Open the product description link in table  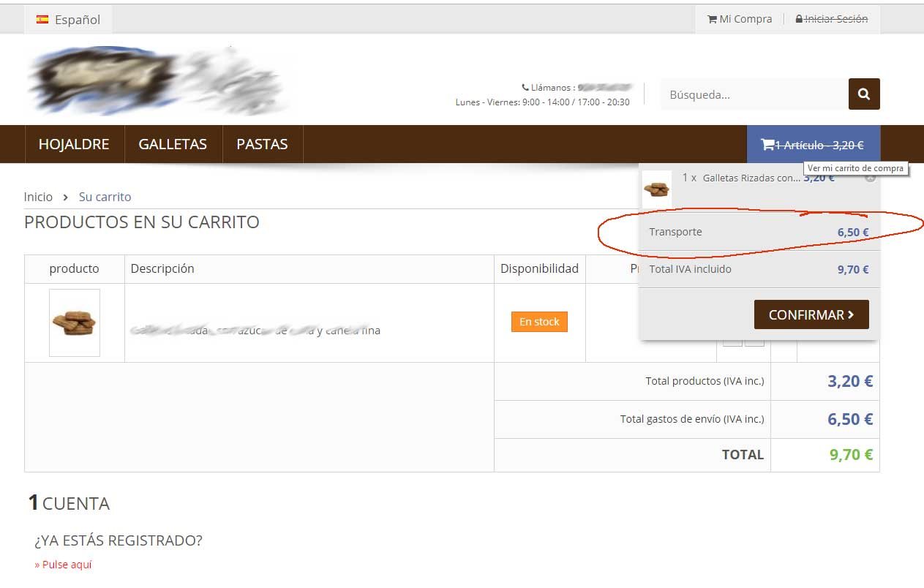255,331
